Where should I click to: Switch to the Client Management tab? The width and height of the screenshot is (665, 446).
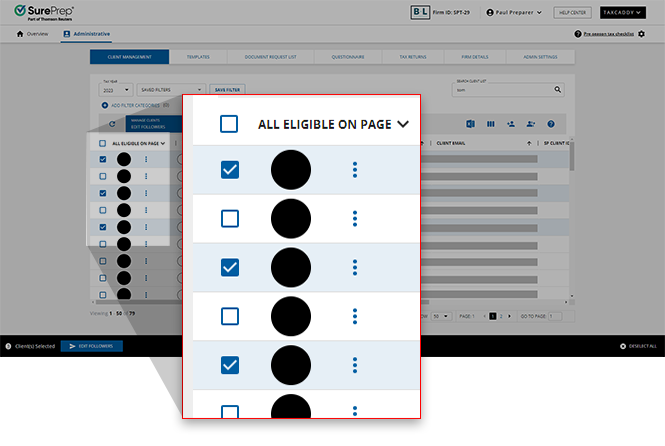(x=129, y=57)
